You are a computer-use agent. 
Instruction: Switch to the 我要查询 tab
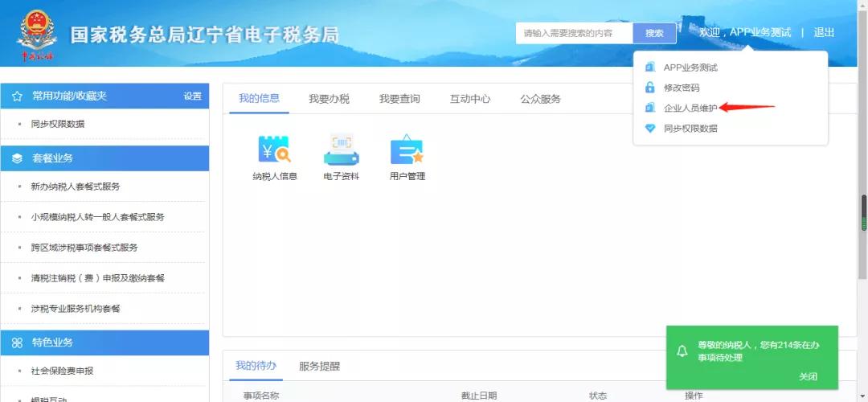pos(399,99)
